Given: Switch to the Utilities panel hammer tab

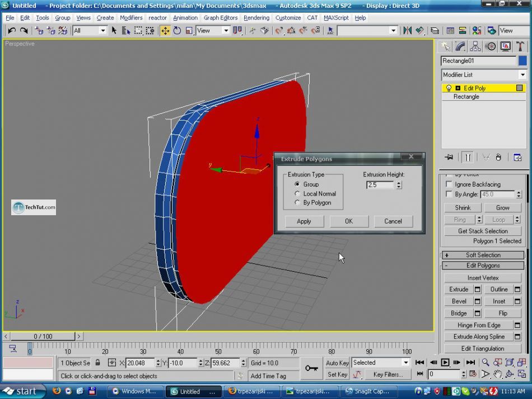Looking at the screenshot, I should (520, 46).
